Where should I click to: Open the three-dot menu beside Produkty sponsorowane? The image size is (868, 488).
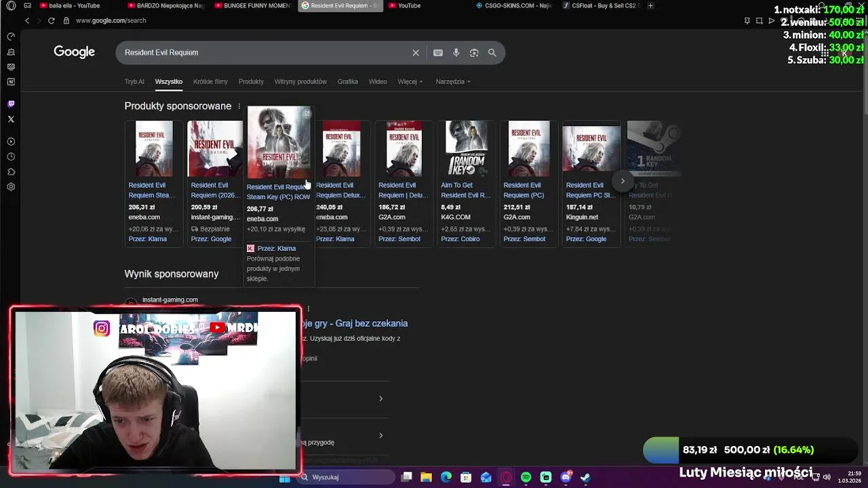(x=239, y=106)
